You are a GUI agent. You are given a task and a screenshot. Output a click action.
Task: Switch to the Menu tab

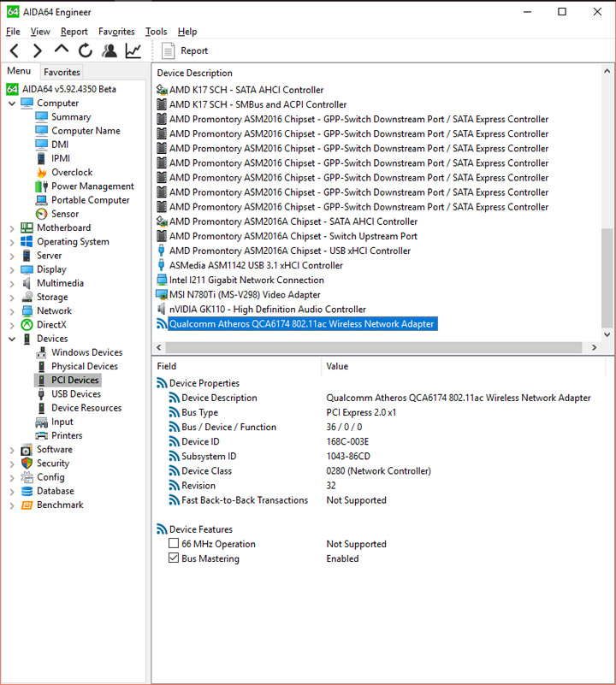(19, 71)
